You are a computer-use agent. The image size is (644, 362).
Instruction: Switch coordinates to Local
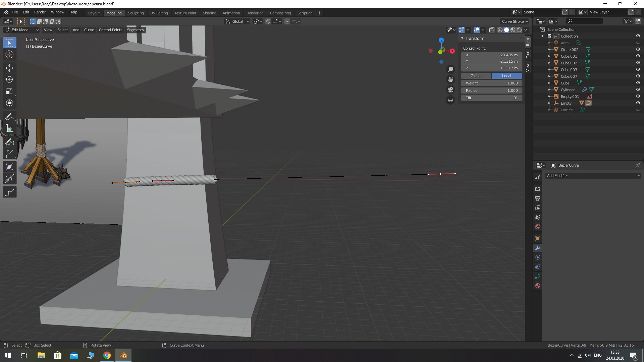(507, 76)
